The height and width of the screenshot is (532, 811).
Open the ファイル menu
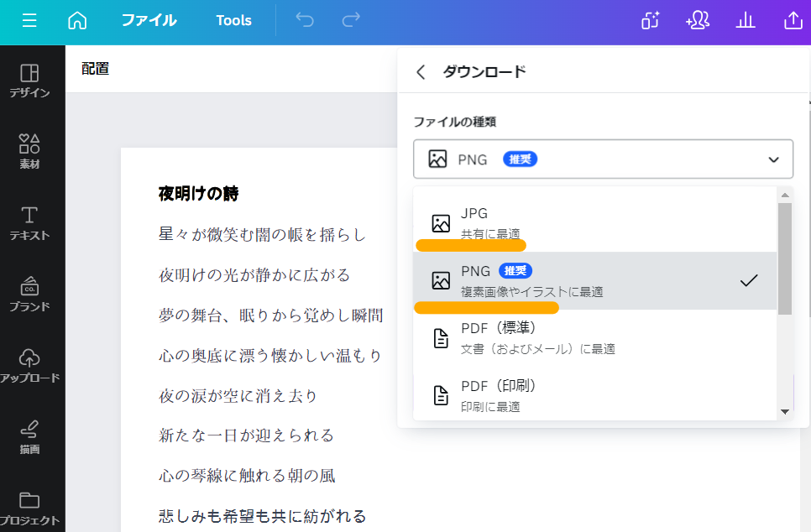tap(149, 20)
